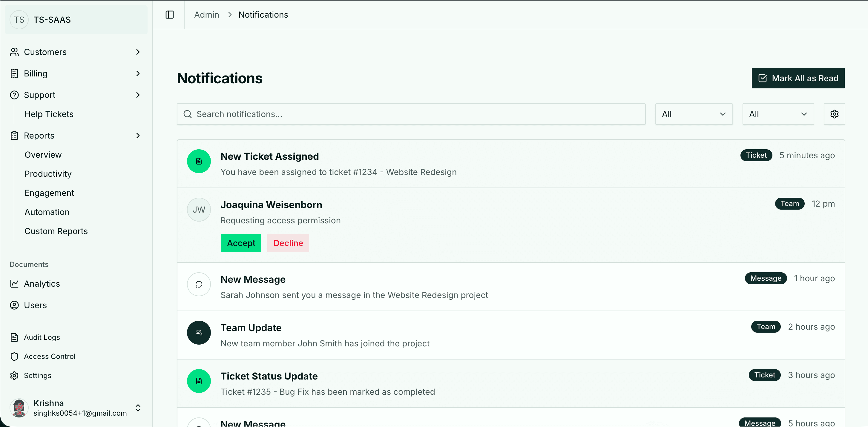The width and height of the screenshot is (868, 427).
Task: Click the Analytics chart icon
Action: pos(14,284)
